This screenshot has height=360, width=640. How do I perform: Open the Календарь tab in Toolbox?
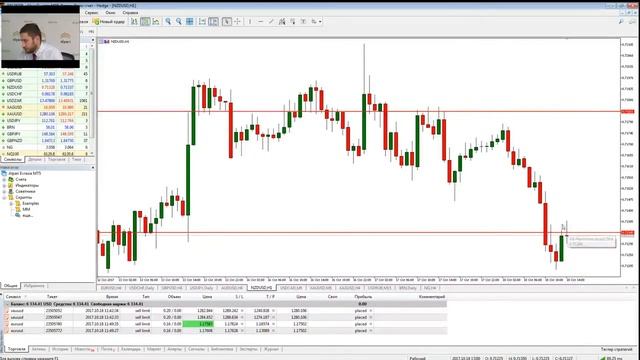pos(131,349)
